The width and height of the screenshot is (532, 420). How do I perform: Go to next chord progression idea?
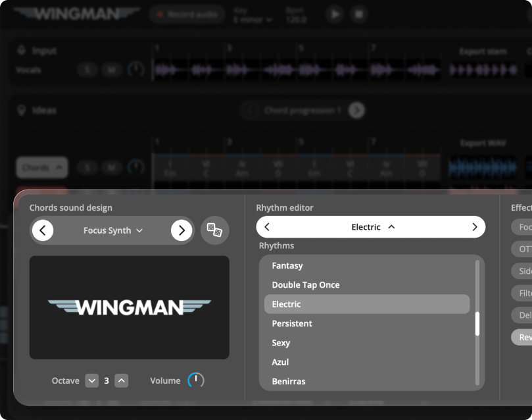356,111
